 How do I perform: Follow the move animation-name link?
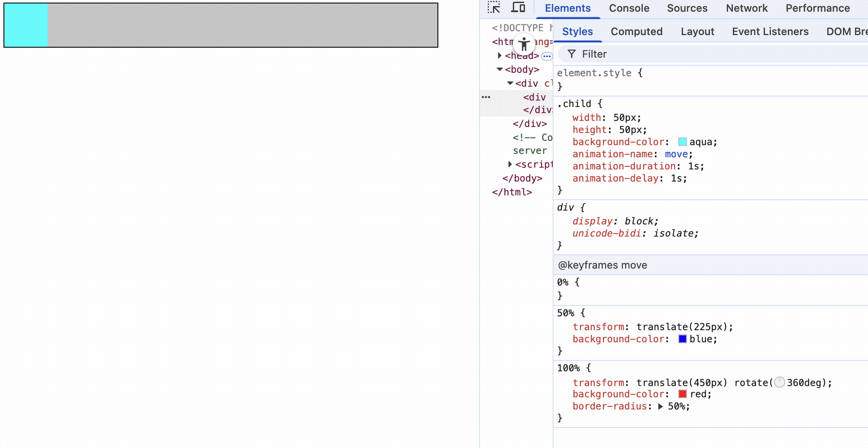coord(676,154)
